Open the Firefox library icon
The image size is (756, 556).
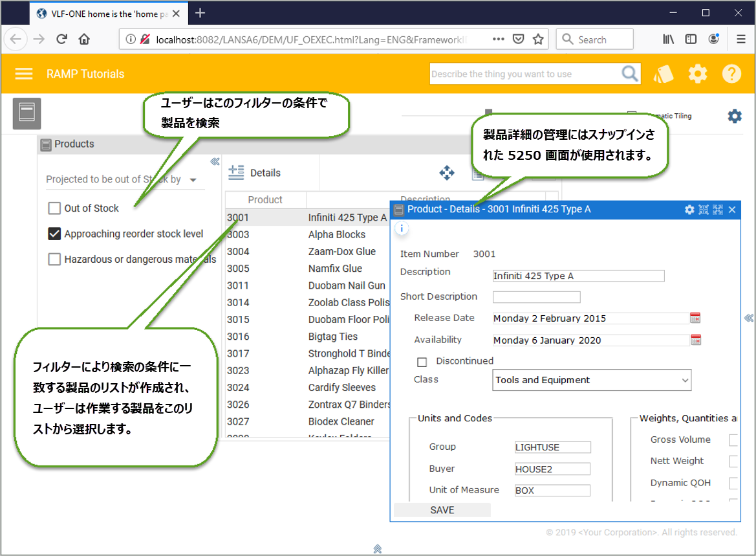668,39
